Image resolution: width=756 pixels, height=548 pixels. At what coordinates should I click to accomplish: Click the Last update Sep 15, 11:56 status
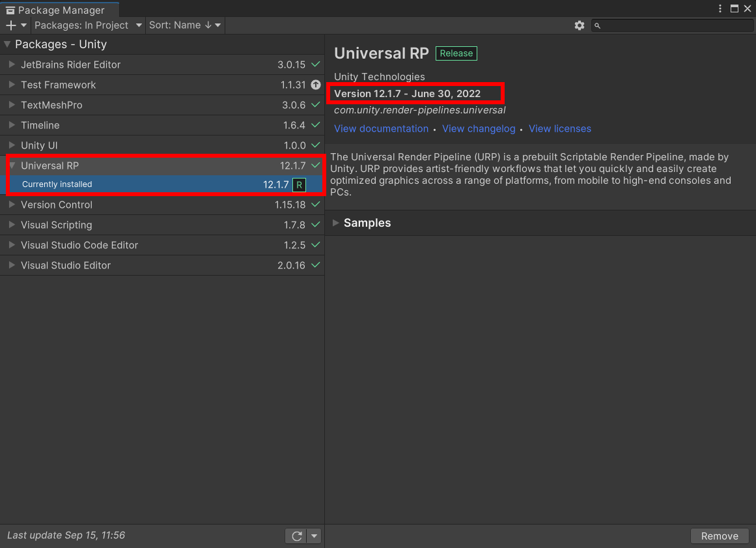coord(66,536)
